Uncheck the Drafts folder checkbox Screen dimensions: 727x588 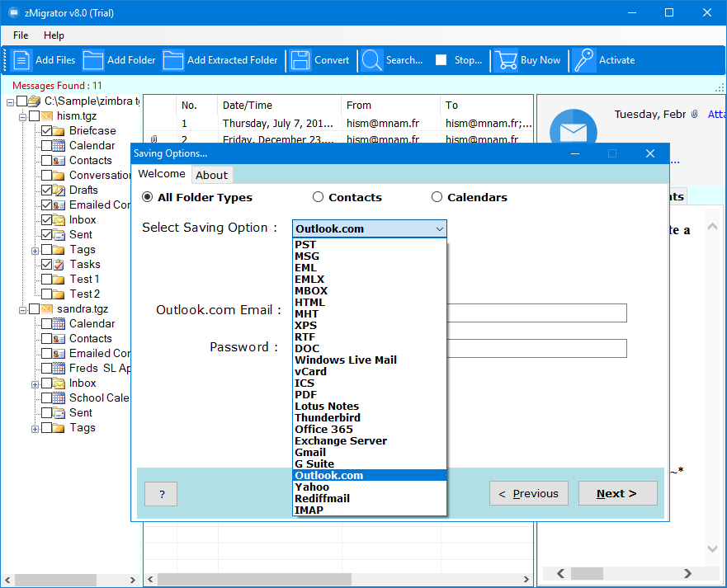[x=46, y=190]
